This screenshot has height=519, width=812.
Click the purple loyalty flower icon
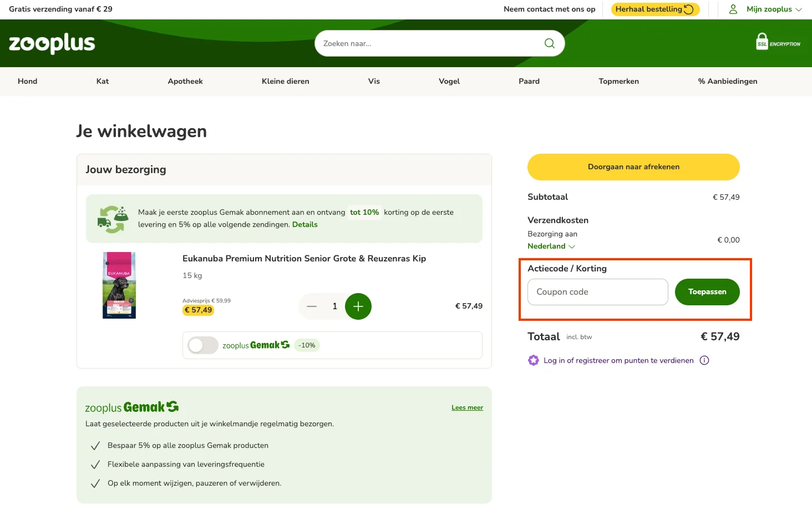[x=533, y=360]
